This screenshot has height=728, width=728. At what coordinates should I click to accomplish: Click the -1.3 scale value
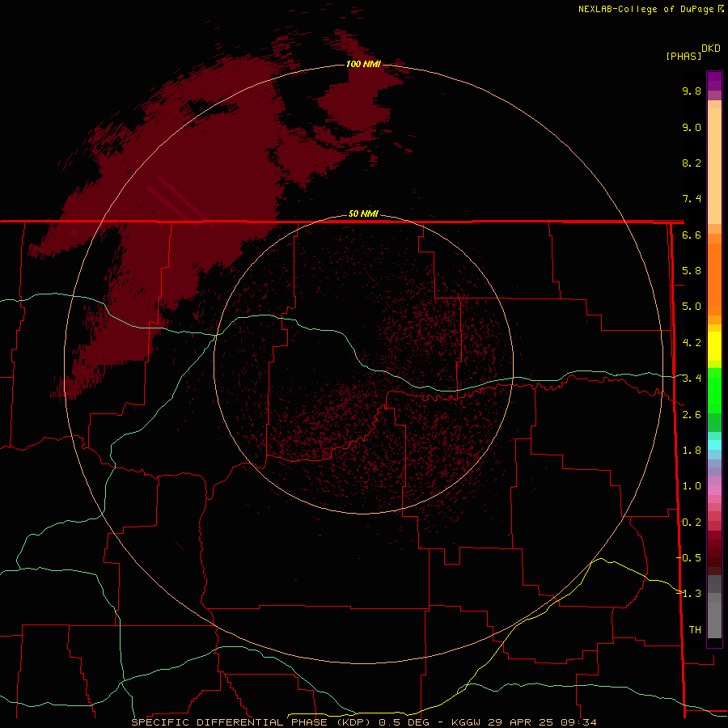click(688, 594)
